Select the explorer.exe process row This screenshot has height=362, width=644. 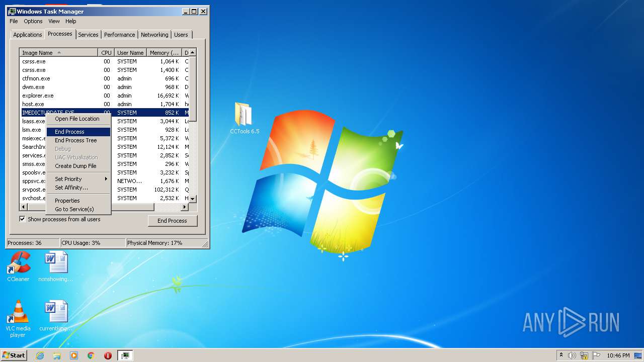104,96
